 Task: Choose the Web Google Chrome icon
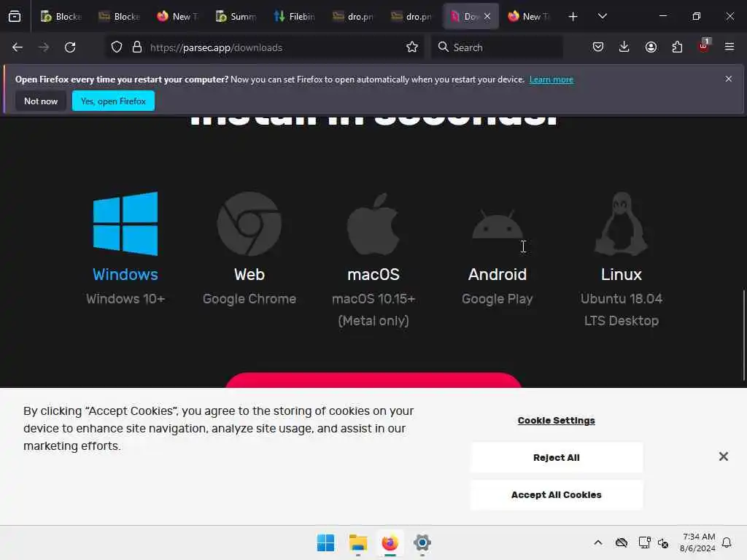pyautogui.click(x=249, y=224)
